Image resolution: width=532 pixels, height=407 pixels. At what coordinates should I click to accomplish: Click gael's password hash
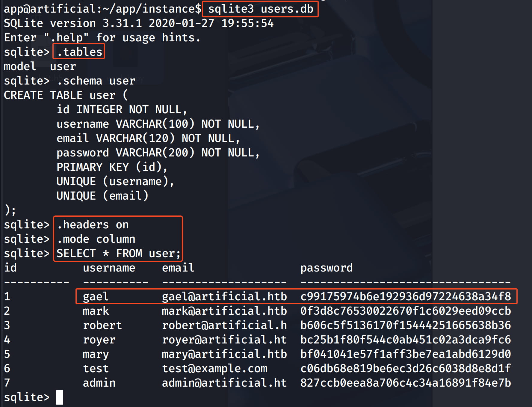406,296
